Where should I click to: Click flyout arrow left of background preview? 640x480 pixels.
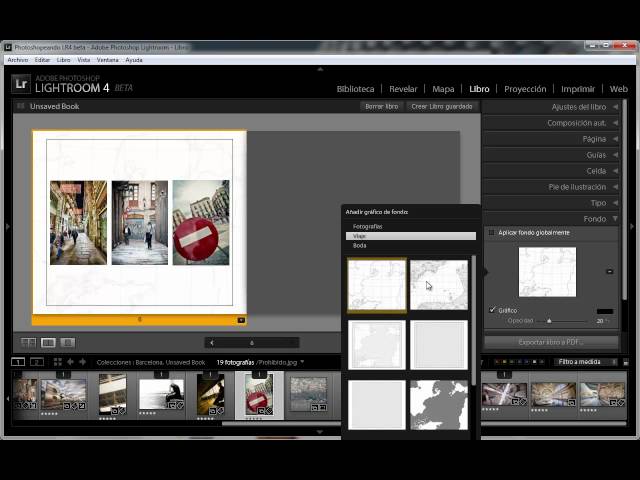[486, 272]
